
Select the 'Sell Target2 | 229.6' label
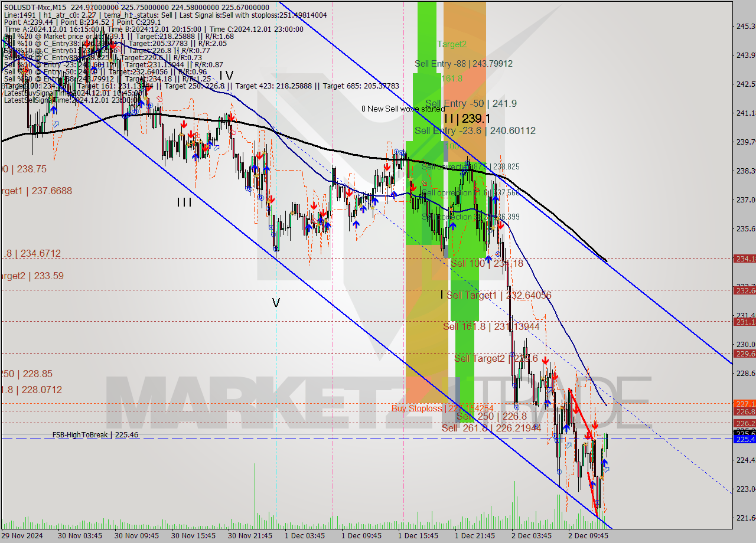pyautogui.click(x=496, y=358)
